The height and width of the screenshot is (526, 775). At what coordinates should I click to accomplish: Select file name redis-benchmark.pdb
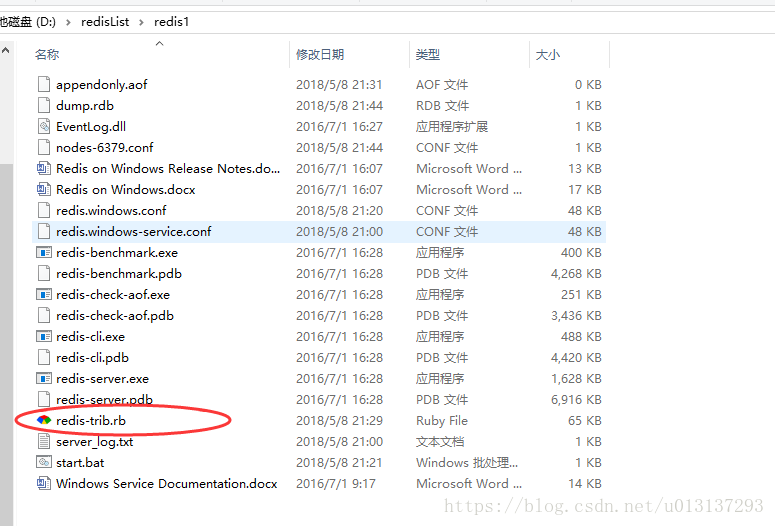click(x=119, y=273)
